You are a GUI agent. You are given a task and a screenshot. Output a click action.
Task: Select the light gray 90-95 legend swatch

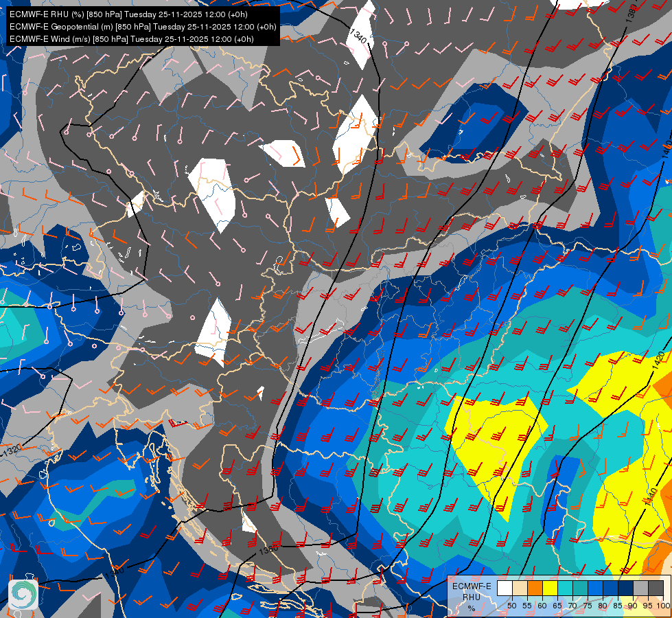(x=640, y=588)
